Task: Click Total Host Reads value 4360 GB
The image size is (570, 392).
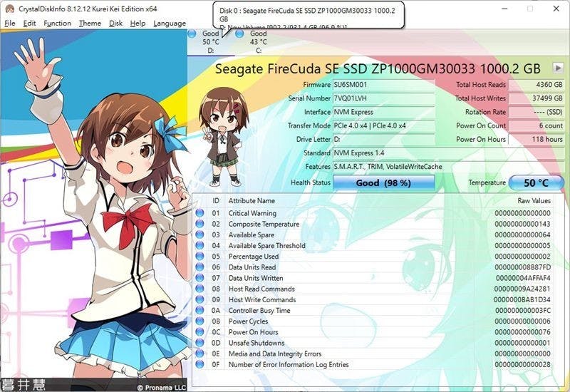Action: [537, 85]
